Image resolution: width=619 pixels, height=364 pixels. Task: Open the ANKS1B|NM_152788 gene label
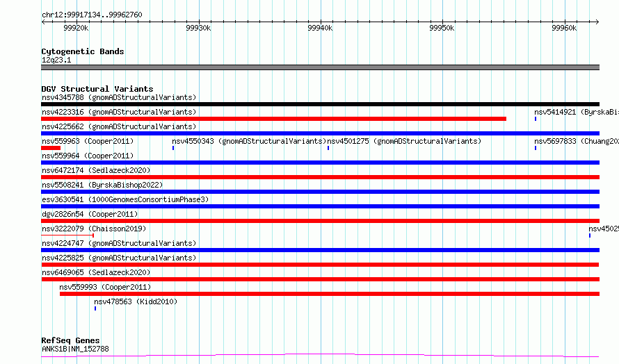tap(75, 349)
